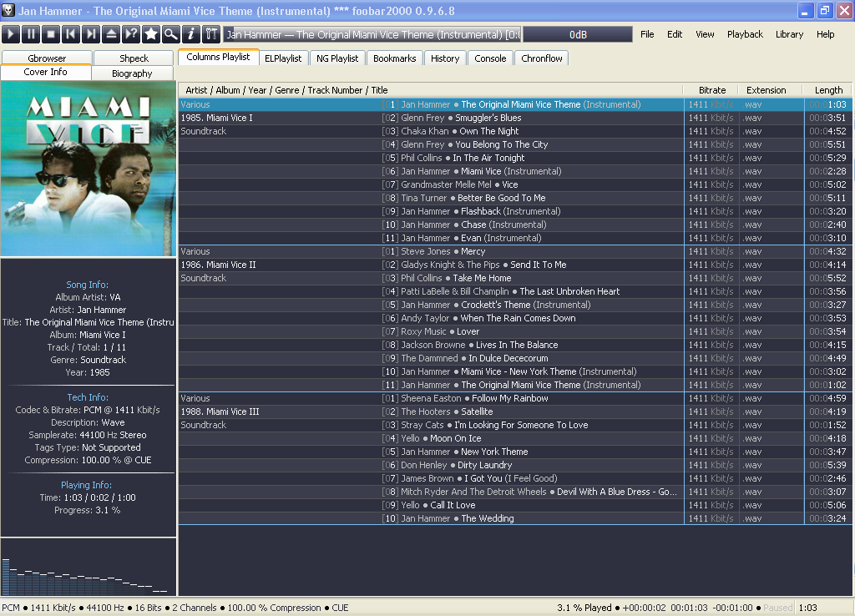Select the Columns Playlist tab
This screenshot has width=855, height=616.
click(x=218, y=57)
